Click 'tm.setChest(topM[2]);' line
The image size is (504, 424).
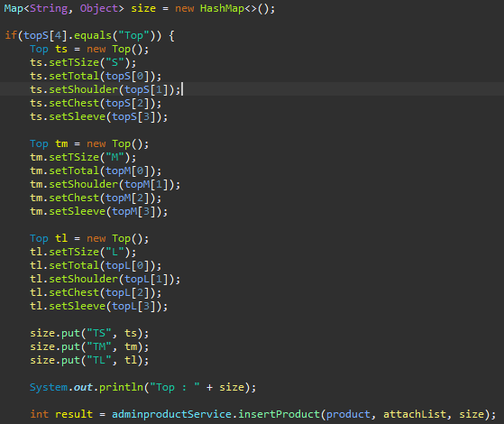tap(96, 198)
